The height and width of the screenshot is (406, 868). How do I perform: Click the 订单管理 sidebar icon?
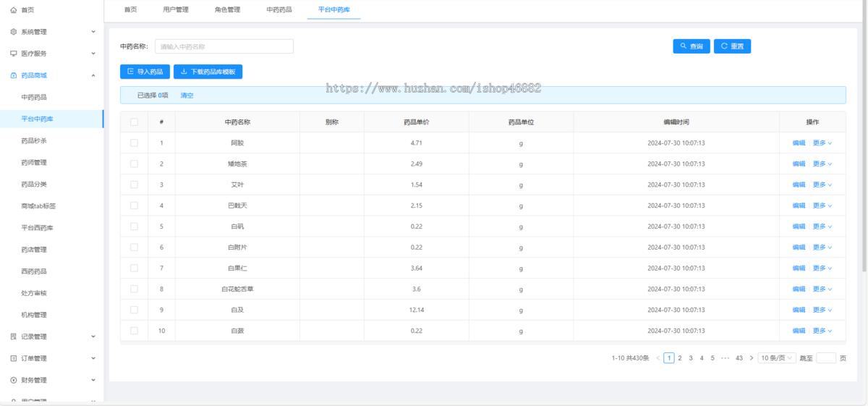[14, 358]
